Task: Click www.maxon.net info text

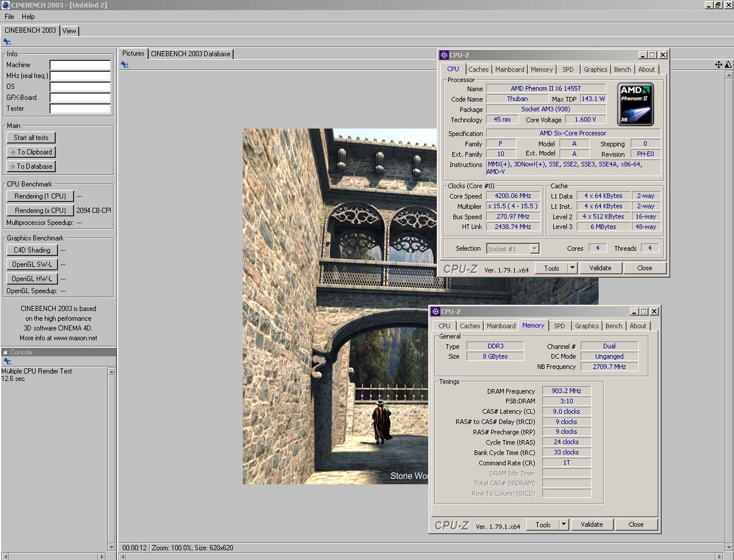Action: point(75,338)
